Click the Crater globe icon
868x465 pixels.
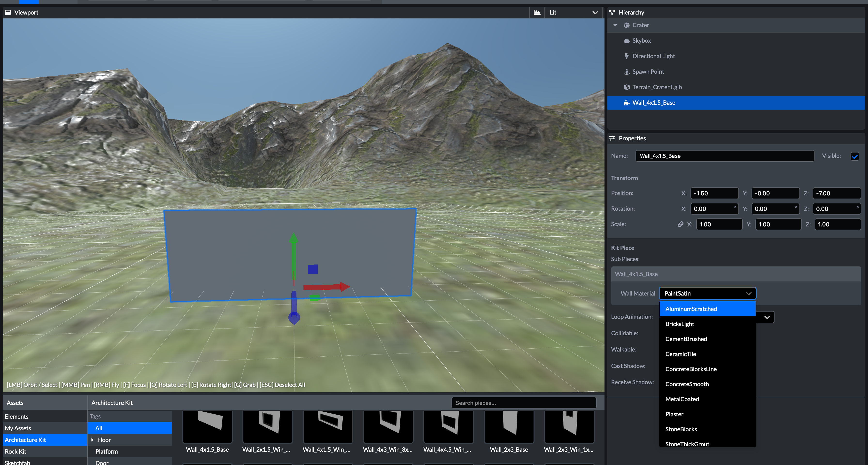pyautogui.click(x=626, y=25)
